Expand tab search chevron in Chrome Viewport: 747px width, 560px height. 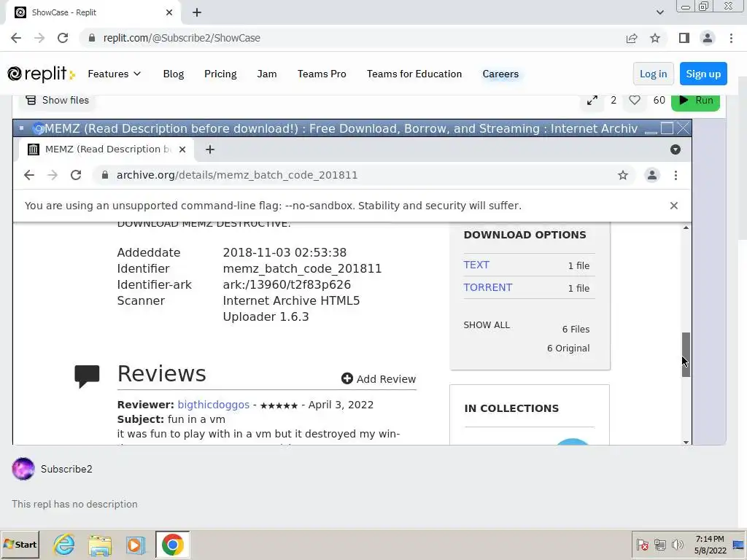[x=659, y=12]
